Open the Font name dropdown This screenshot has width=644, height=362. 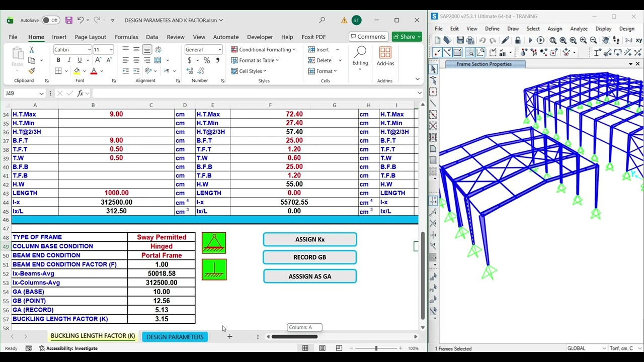tap(89, 50)
